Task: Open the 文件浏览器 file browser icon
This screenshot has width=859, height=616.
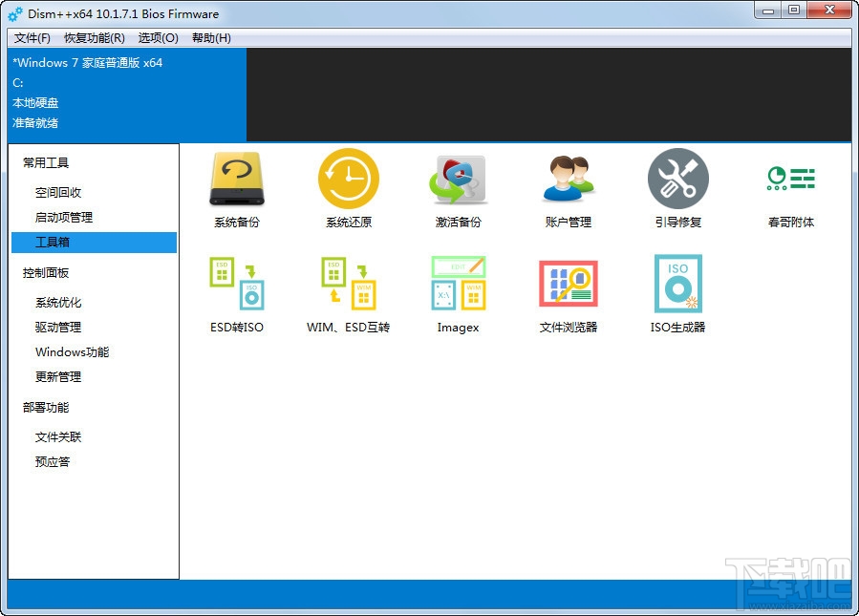Action: click(569, 284)
